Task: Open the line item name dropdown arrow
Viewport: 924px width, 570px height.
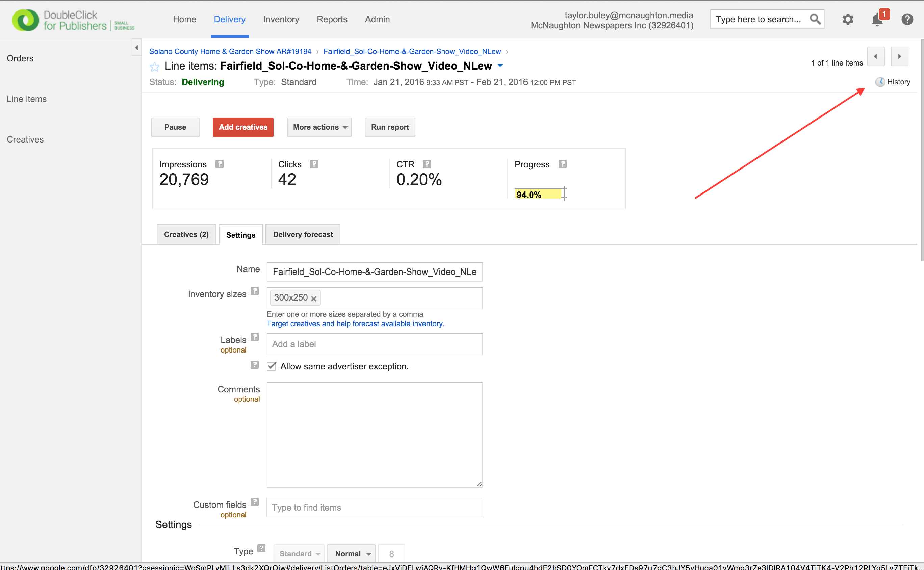Action: click(500, 66)
